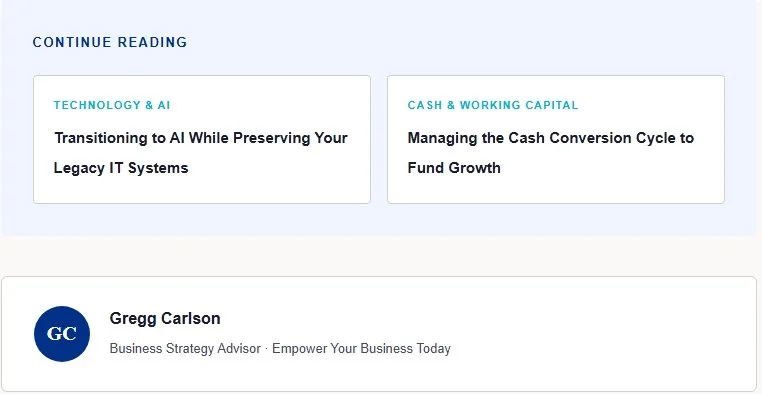Select the Cash & Working Capital category label
Viewport: 762px width, 394px height.
(x=493, y=105)
